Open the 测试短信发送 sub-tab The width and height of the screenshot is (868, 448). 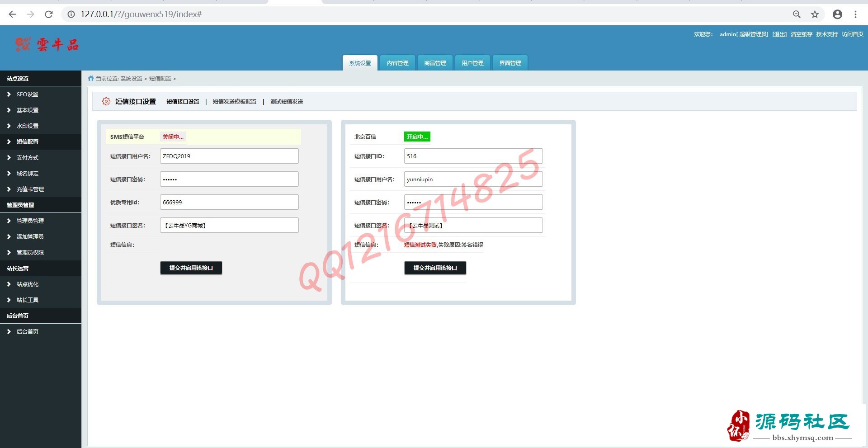[x=287, y=102]
